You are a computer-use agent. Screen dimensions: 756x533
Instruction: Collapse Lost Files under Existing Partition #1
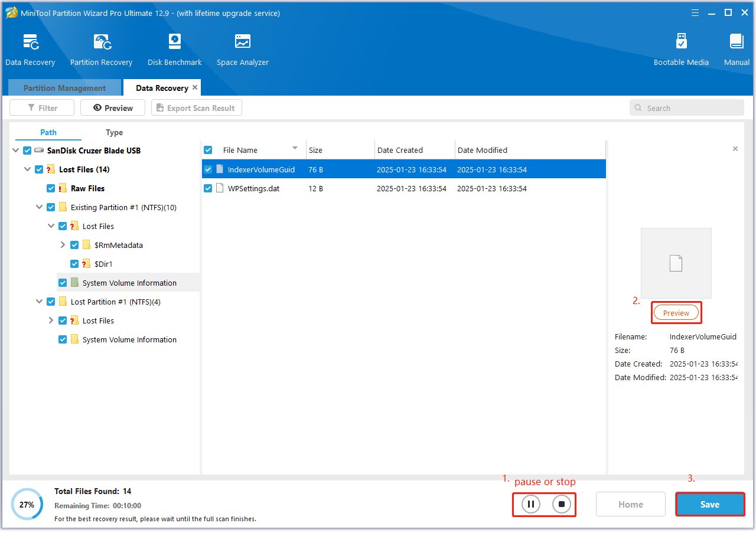coord(51,226)
